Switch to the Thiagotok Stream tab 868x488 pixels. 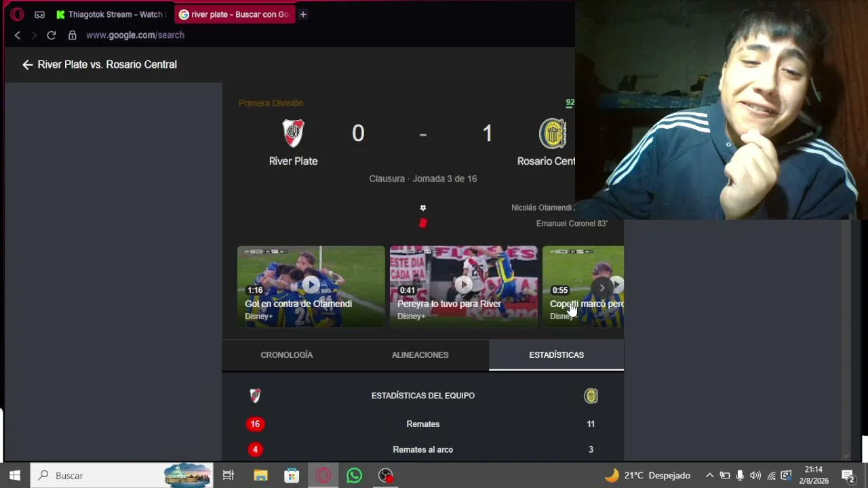point(110,14)
